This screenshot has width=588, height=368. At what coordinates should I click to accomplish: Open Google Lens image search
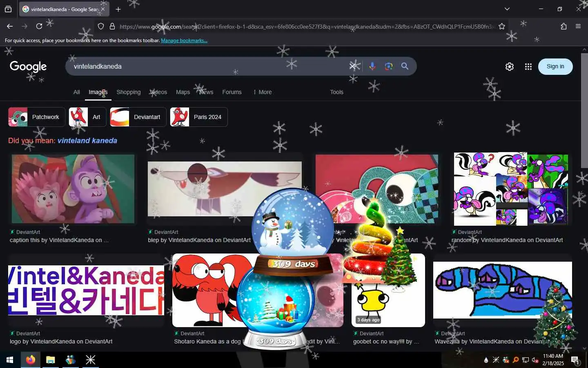tap(388, 66)
